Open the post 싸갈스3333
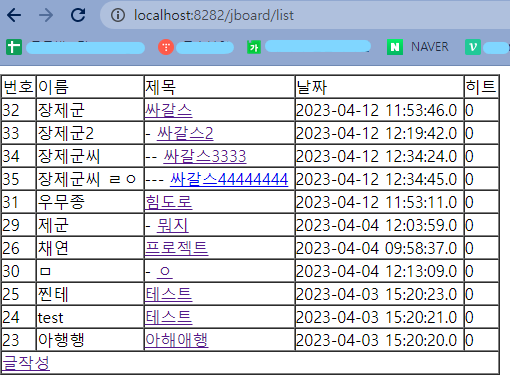Image resolution: width=510 pixels, height=380 pixels. tap(205, 156)
